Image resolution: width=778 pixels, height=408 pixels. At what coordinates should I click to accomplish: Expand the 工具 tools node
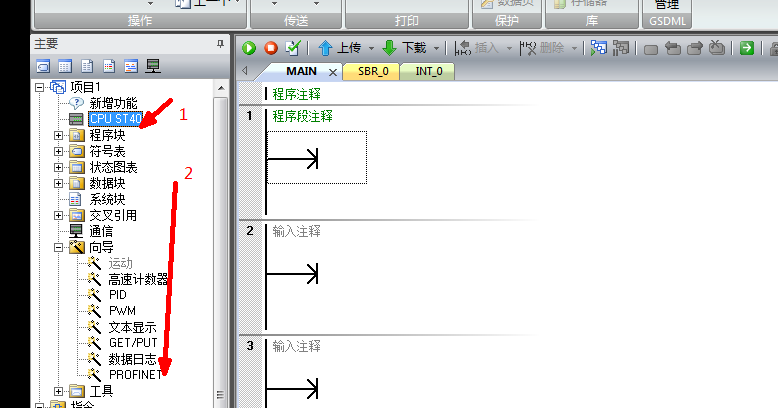[59, 390]
